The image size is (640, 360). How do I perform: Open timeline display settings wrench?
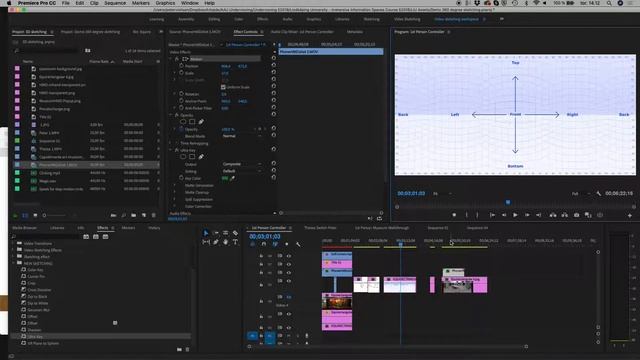click(298, 244)
